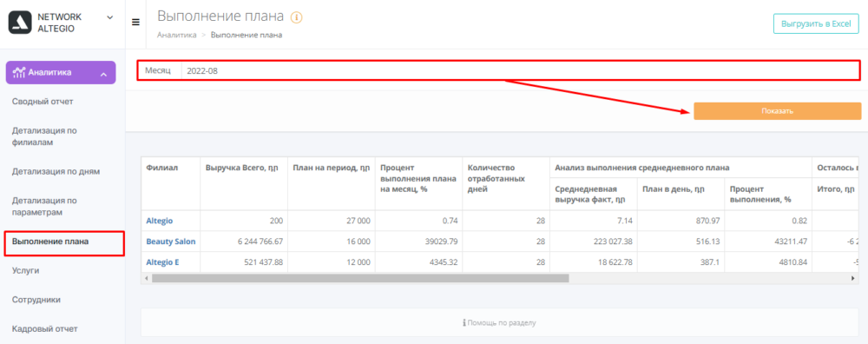Click the table's left scroll arrow
868x344 pixels.
coord(147,278)
